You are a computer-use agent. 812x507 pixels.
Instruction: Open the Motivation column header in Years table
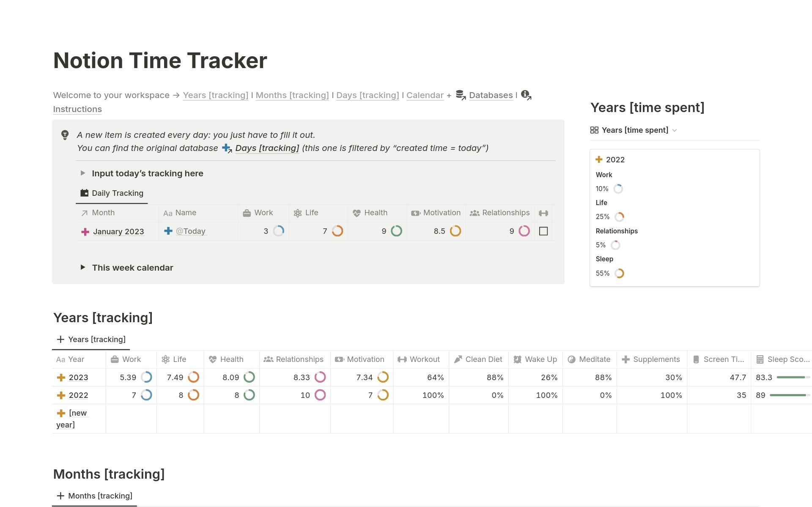click(362, 359)
